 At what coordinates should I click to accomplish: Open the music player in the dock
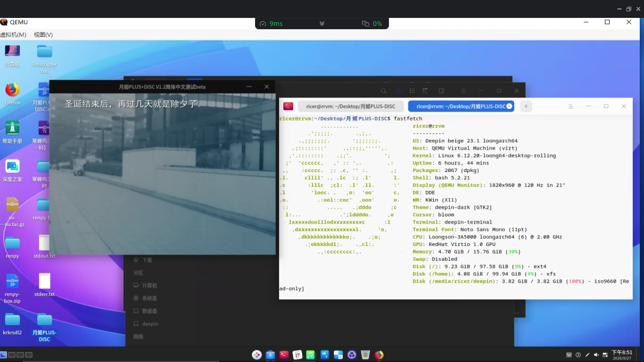click(x=311, y=355)
